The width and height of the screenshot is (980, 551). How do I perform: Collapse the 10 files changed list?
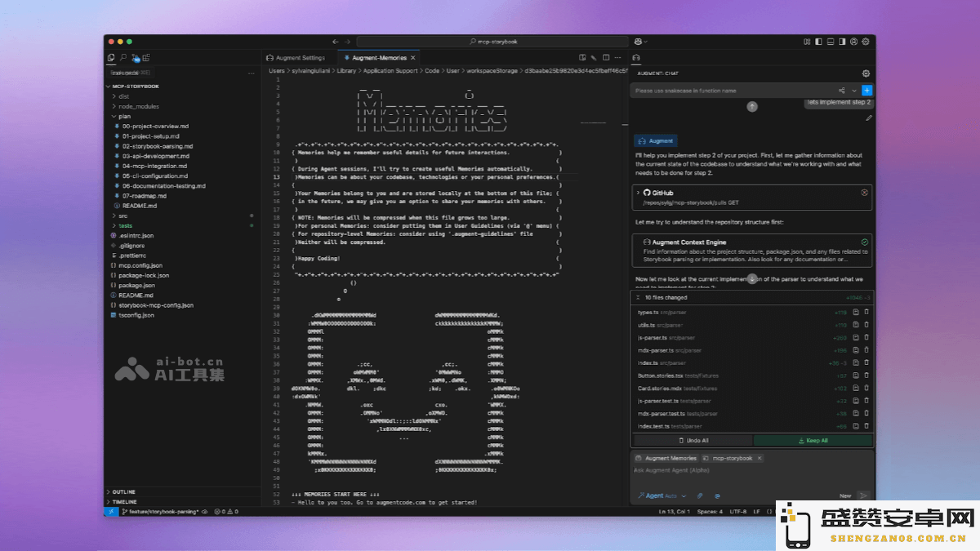click(639, 297)
